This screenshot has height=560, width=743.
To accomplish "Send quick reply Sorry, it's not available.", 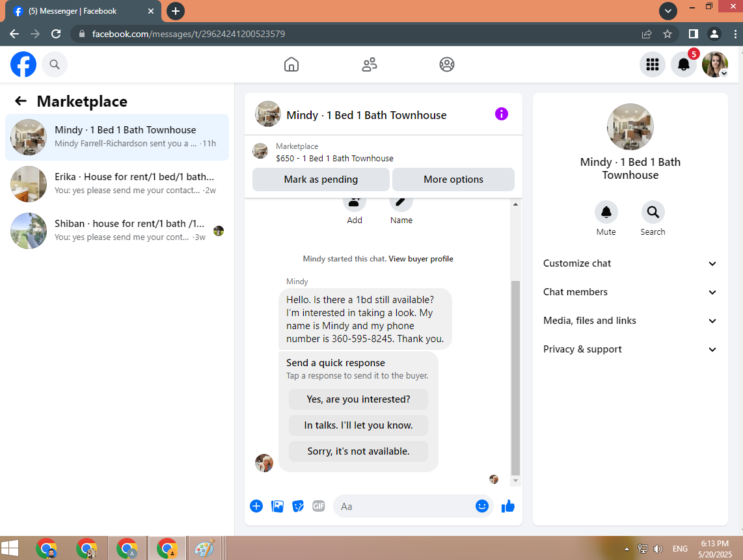I will click(x=358, y=451).
